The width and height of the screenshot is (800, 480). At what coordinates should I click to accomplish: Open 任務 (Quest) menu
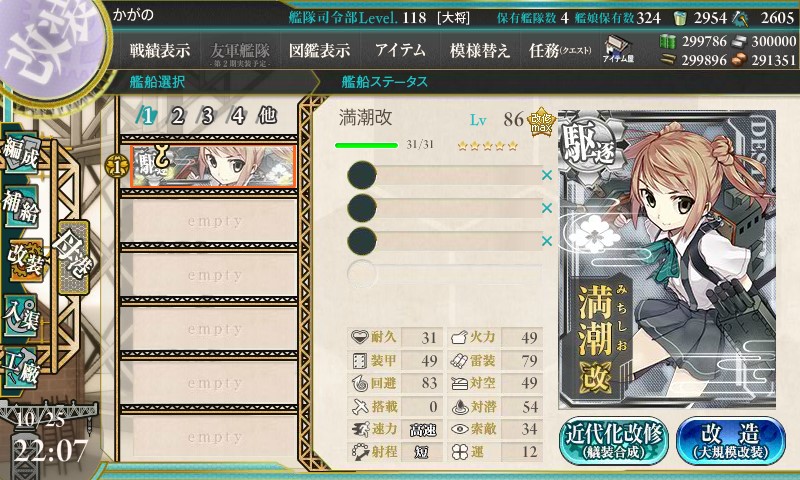click(560, 50)
